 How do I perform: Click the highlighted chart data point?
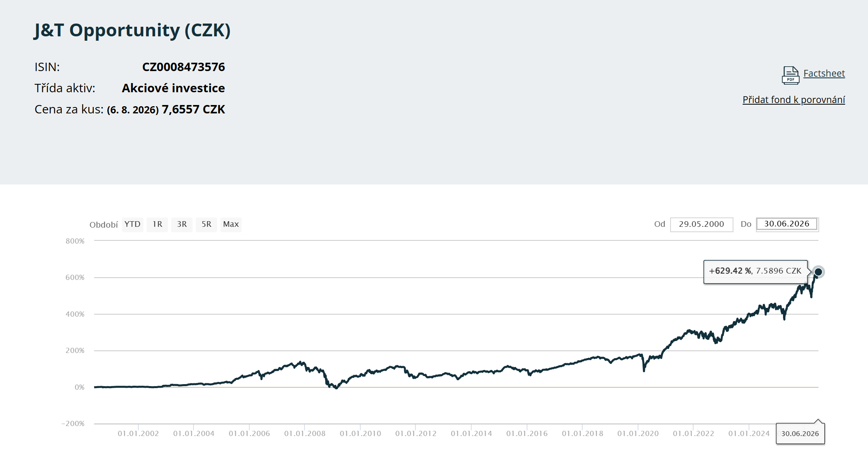(818, 272)
